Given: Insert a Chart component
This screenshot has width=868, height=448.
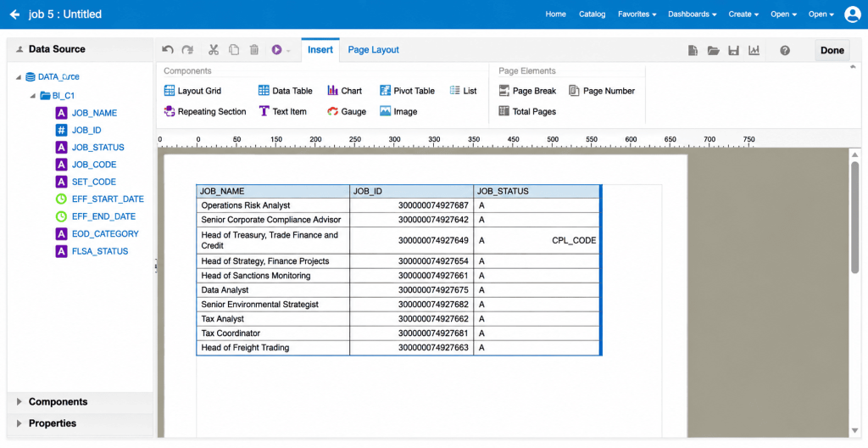Looking at the screenshot, I should pyautogui.click(x=344, y=91).
